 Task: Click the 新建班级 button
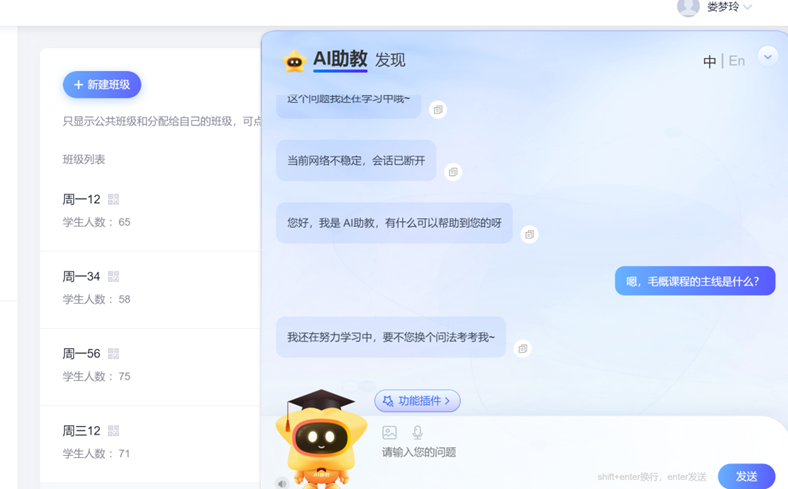(x=102, y=85)
